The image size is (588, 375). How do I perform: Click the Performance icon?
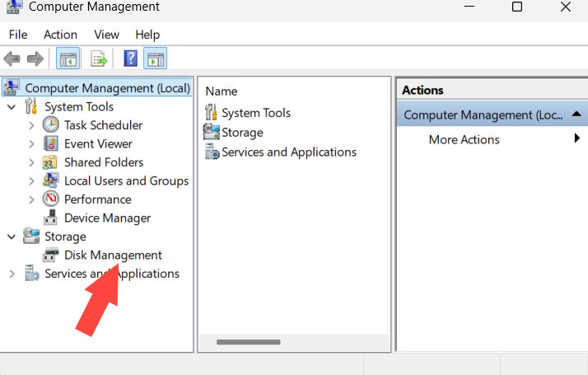50,199
